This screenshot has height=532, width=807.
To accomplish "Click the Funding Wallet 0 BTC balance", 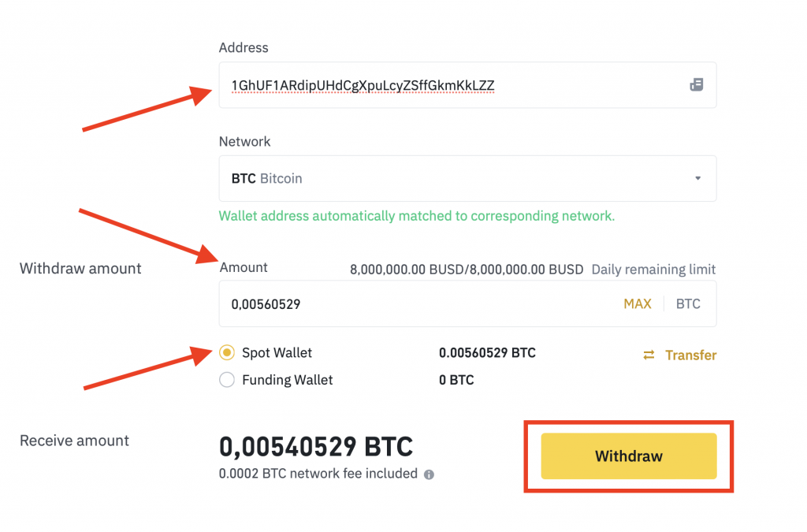I will pos(456,380).
